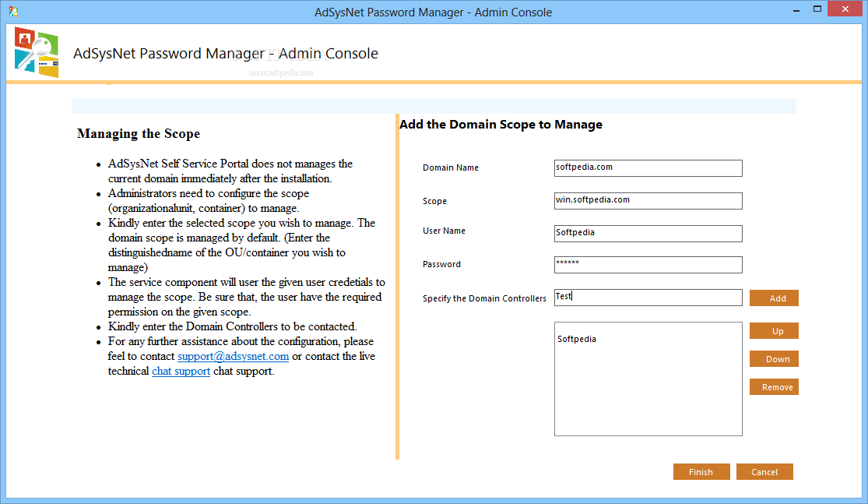The width and height of the screenshot is (868, 504).
Task: Click the Add the Domain Scope heading
Action: click(x=501, y=125)
